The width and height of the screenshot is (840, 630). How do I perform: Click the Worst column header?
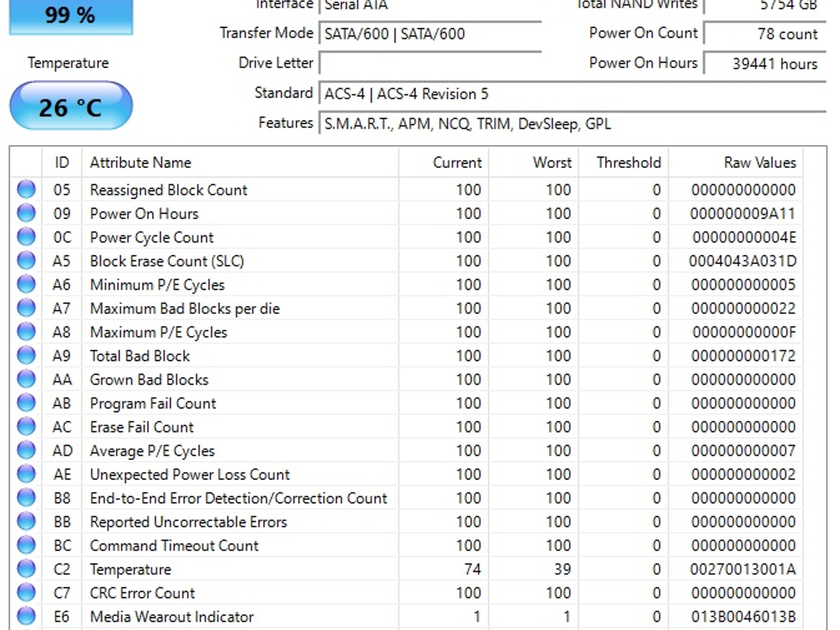[534, 163]
